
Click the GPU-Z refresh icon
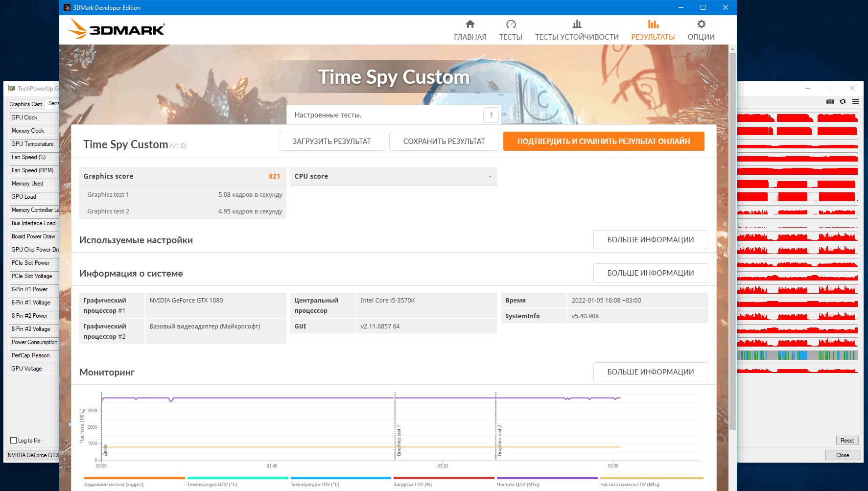tap(843, 101)
